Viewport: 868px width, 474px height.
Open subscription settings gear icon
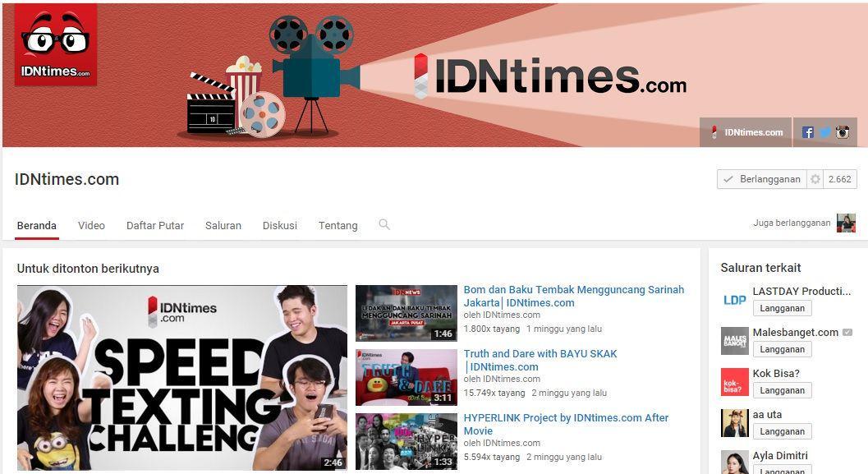pos(815,179)
